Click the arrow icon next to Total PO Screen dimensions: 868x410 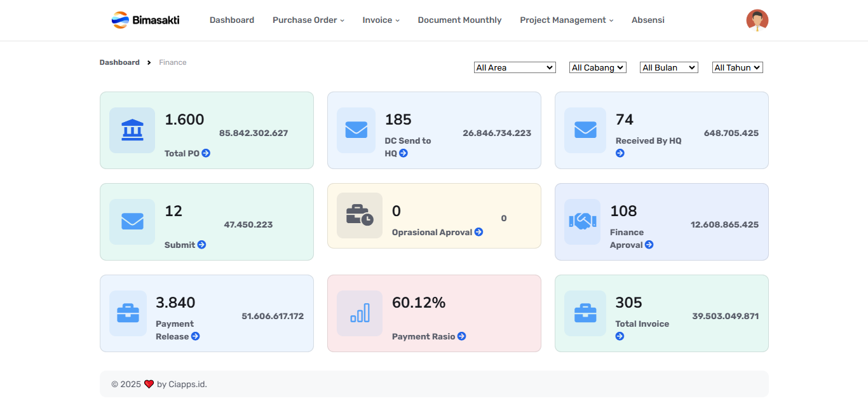[206, 153]
